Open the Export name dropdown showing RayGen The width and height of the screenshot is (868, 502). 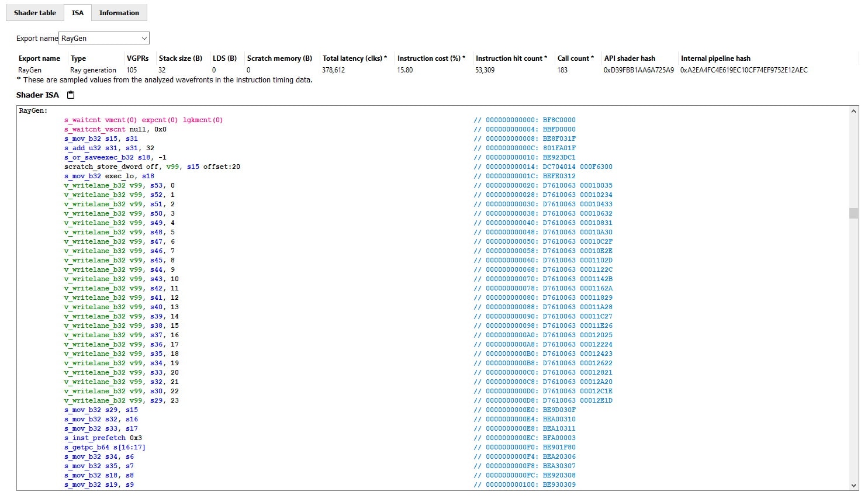105,39
